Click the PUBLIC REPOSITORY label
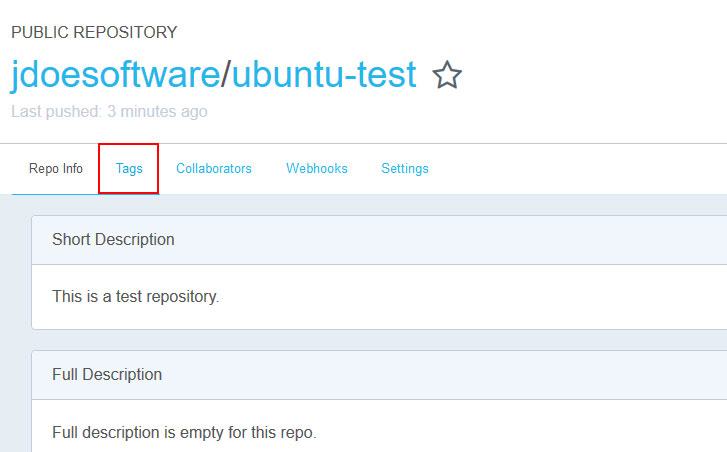 coord(94,32)
